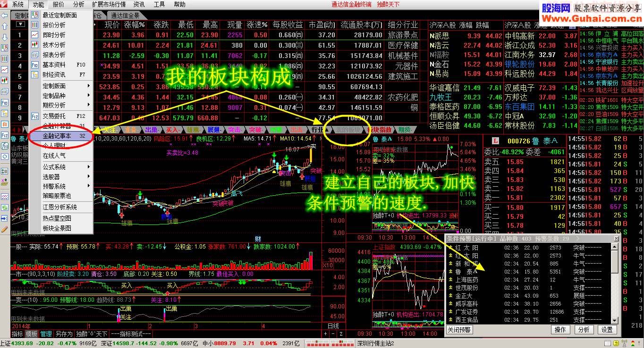Open the 工具 menu
644x348 pixels.
pos(160,4)
